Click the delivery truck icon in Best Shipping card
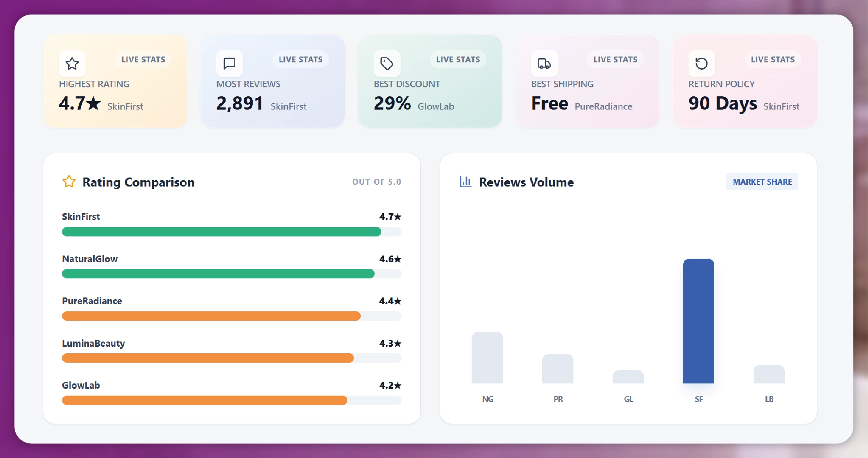The height and width of the screenshot is (458, 868). [x=544, y=63]
